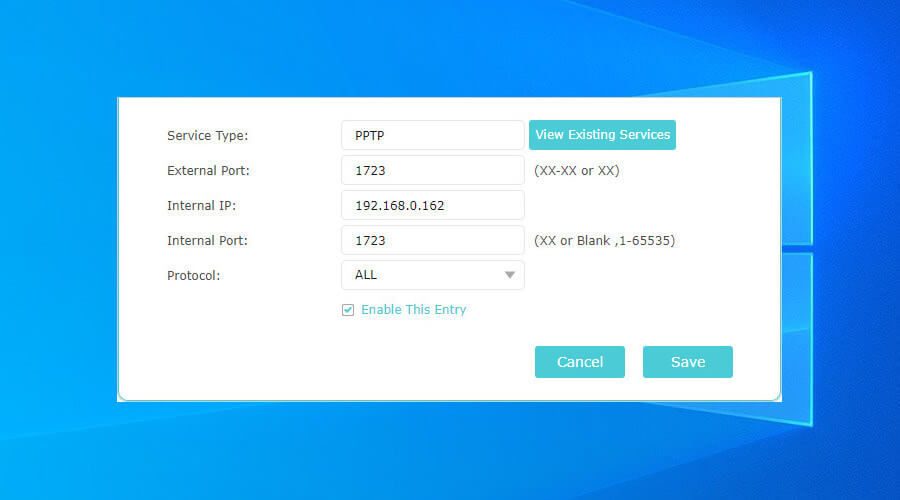Open View Existing Services

(x=602, y=135)
